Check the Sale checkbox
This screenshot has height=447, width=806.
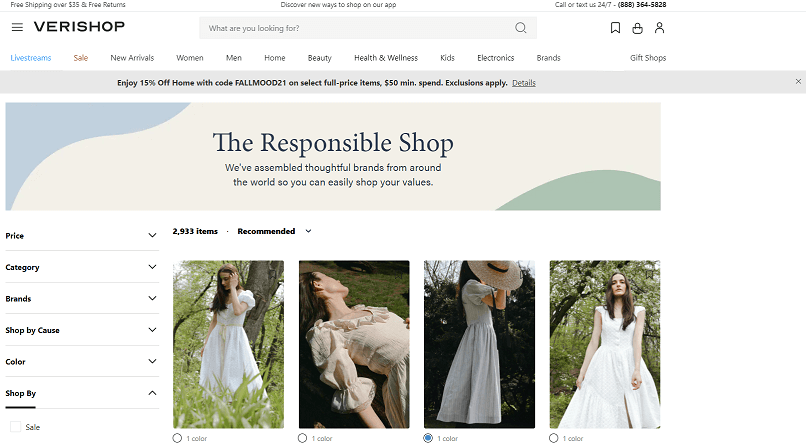pos(16,427)
